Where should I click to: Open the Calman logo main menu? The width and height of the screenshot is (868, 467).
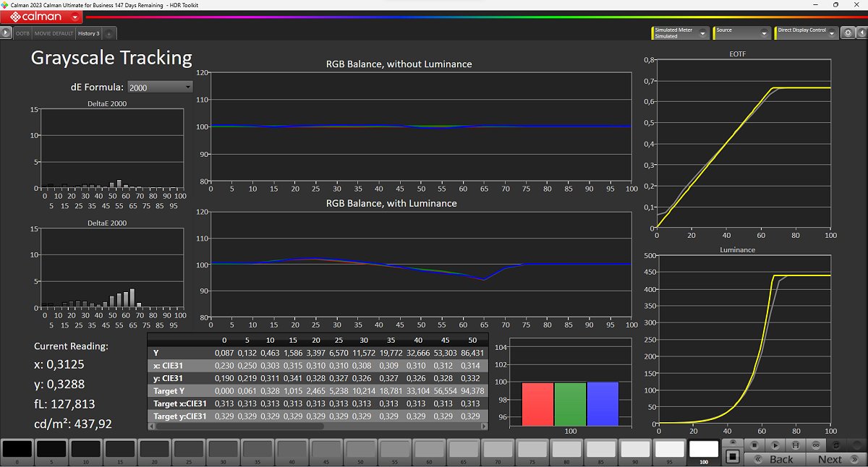41,17
